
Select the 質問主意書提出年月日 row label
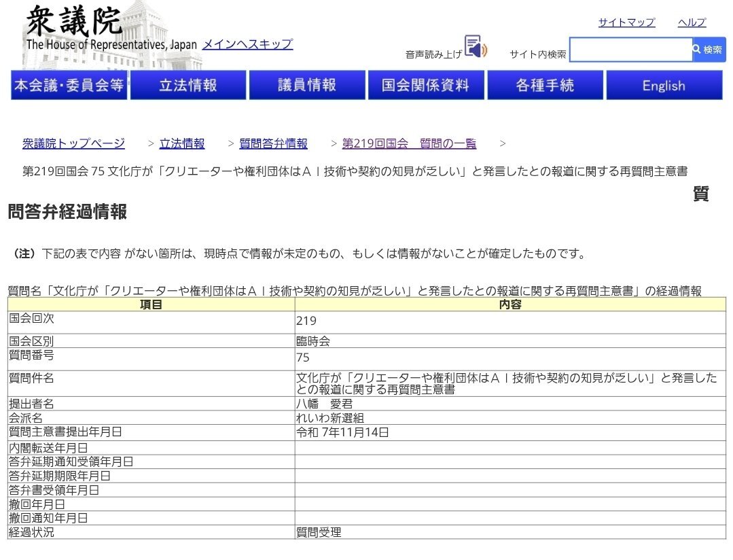coord(65,432)
